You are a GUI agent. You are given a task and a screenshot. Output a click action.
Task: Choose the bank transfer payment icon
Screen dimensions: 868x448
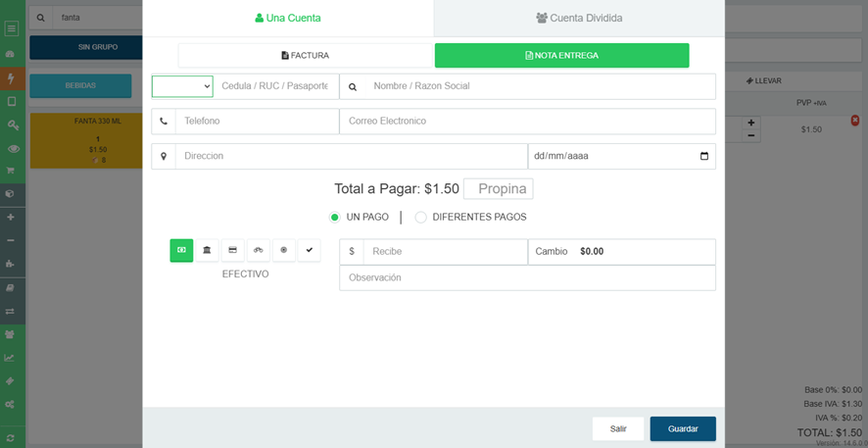pos(207,250)
